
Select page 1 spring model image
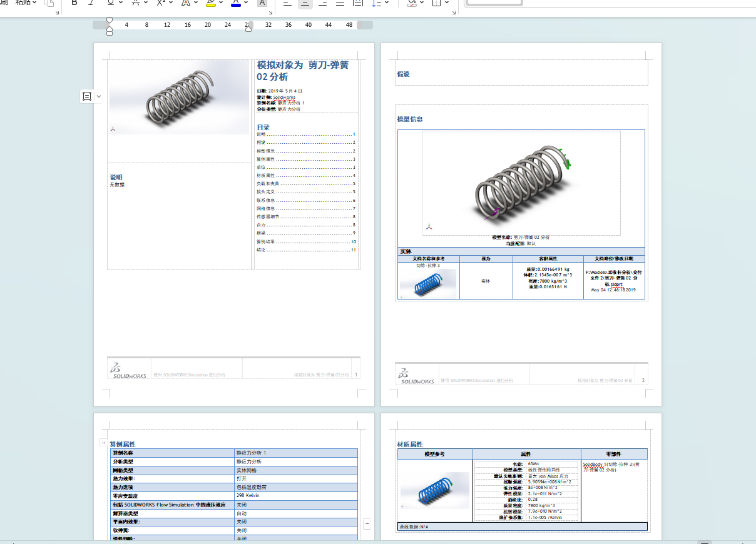coord(180,97)
